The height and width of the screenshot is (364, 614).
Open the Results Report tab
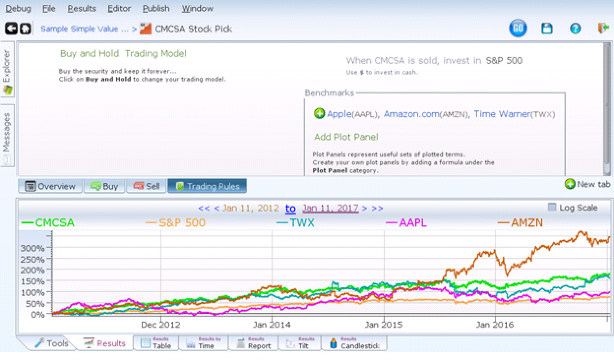click(254, 343)
